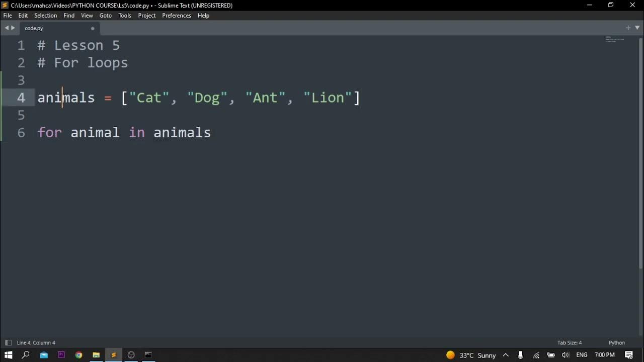Click line number 3 in gutter
The height and width of the screenshot is (362, 644).
(x=21, y=80)
